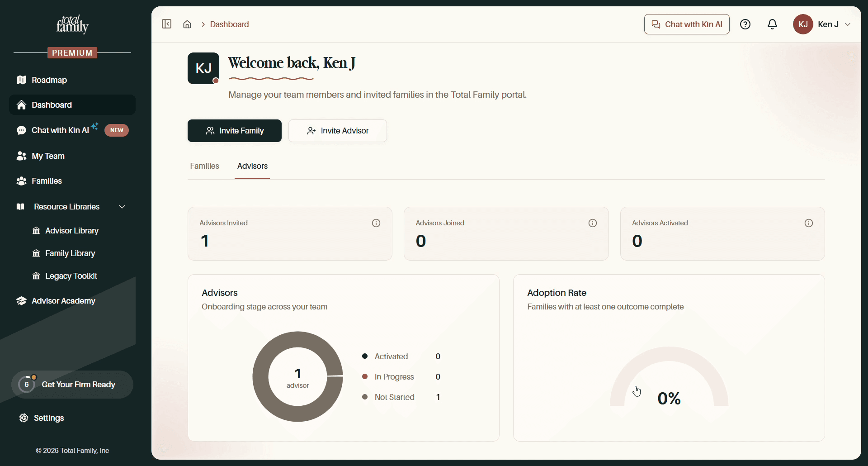Open Families in the sidebar
868x466 pixels.
click(72, 181)
